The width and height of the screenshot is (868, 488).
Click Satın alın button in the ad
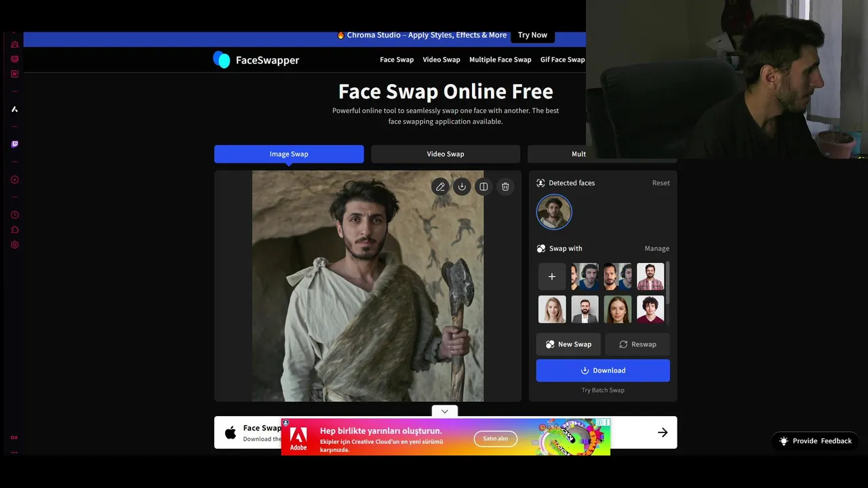495,439
